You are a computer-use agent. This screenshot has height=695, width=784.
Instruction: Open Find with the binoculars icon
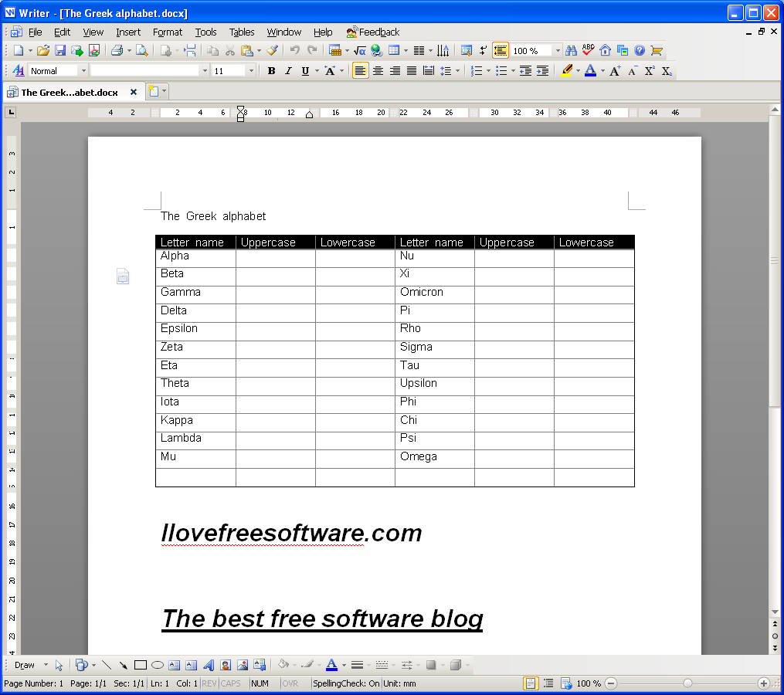coord(571,50)
